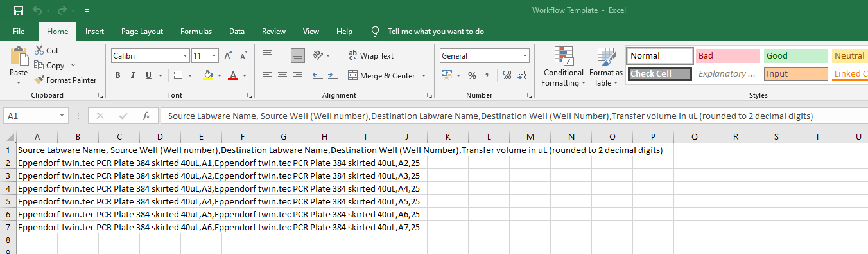Middle align cell content
This screenshot has width=868, height=254.
(x=282, y=55)
